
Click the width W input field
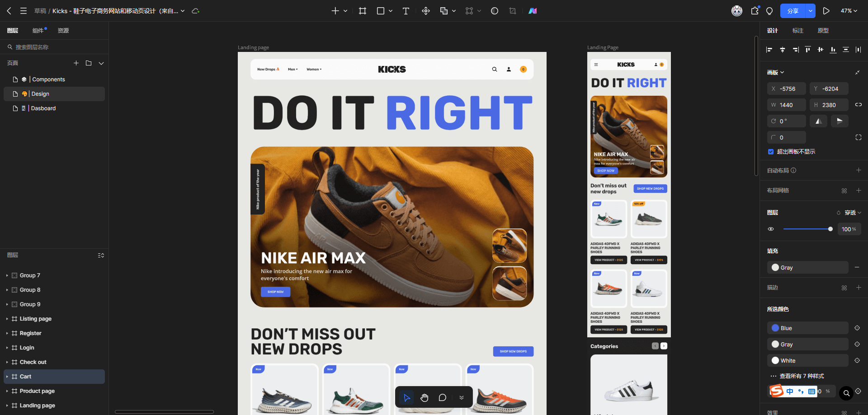click(786, 105)
